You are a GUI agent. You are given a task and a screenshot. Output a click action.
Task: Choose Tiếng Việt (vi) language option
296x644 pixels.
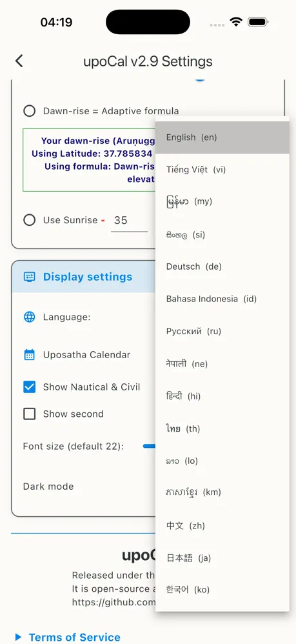click(222, 170)
